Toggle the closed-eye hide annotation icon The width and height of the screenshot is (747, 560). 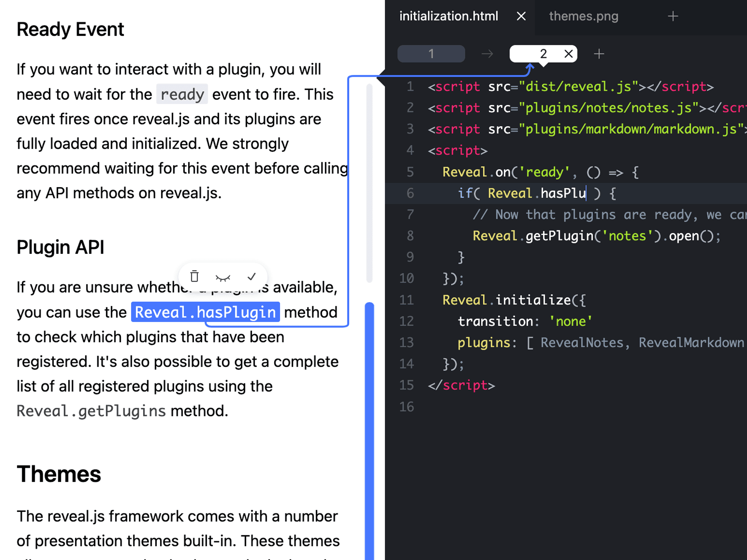(x=223, y=277)
